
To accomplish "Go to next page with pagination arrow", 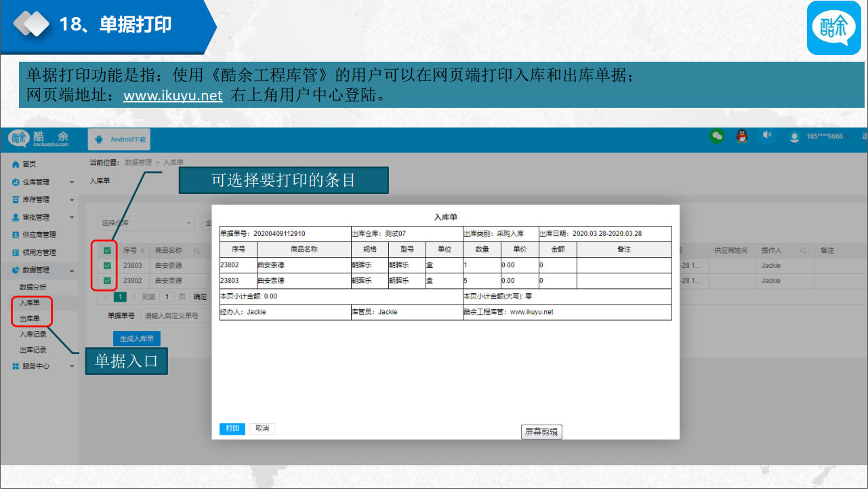I will [134, 297].
